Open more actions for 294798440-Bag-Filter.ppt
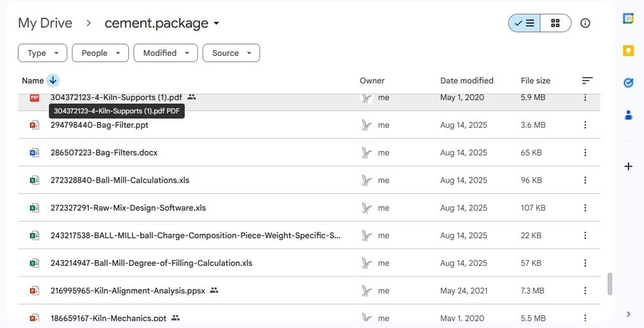 coord(585,126)
